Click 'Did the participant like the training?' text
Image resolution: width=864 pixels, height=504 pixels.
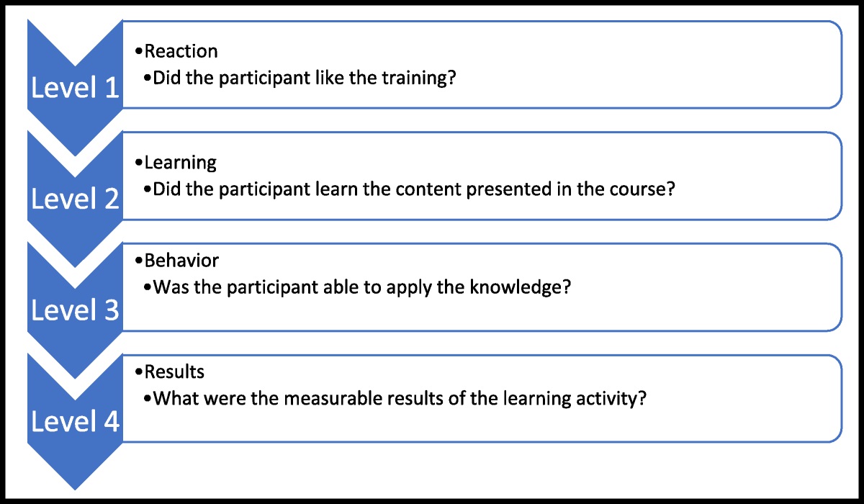pyautogui.click(x=305, y=77)
